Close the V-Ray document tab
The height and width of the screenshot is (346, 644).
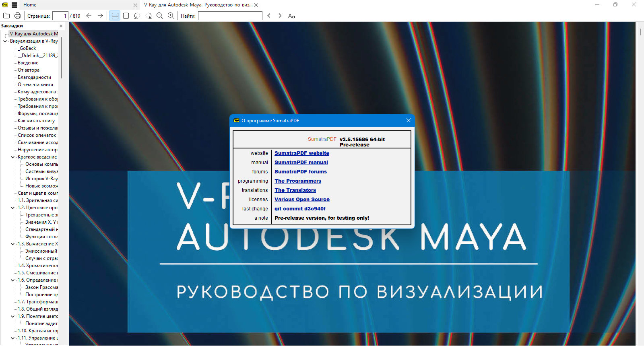[x=256, y=5]
